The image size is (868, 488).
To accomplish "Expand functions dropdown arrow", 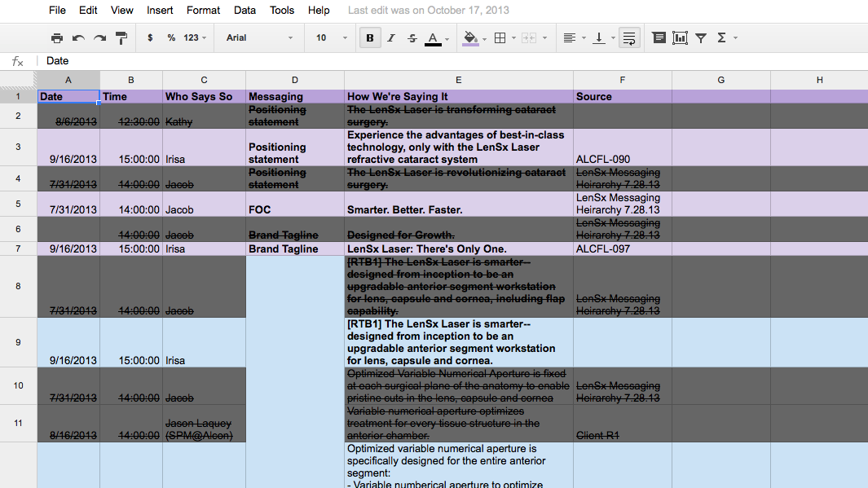I will coord(736,38).
